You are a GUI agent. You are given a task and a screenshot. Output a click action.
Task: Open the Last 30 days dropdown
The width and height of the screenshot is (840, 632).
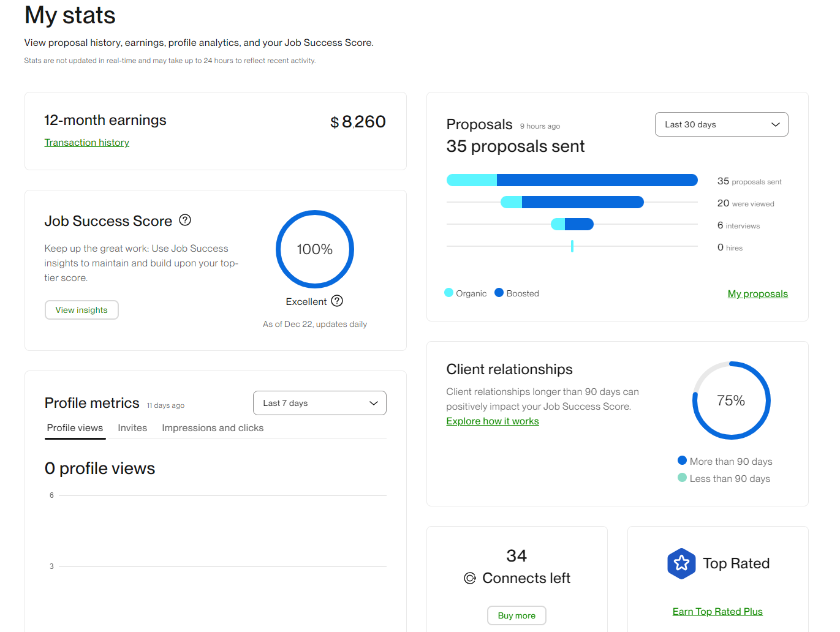[x=721, y=124]
